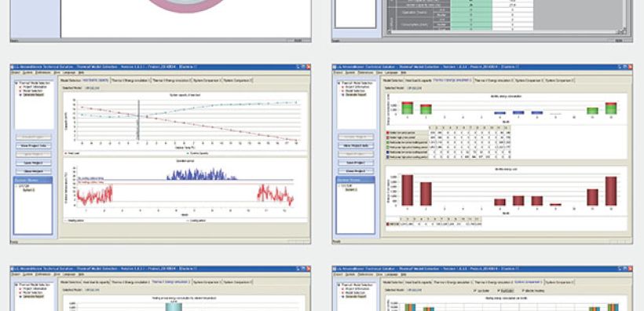Open Language menu in window with boiler checkboxes
The width and height of the screenshot is (644, 311).
click(x=391, y=274)
